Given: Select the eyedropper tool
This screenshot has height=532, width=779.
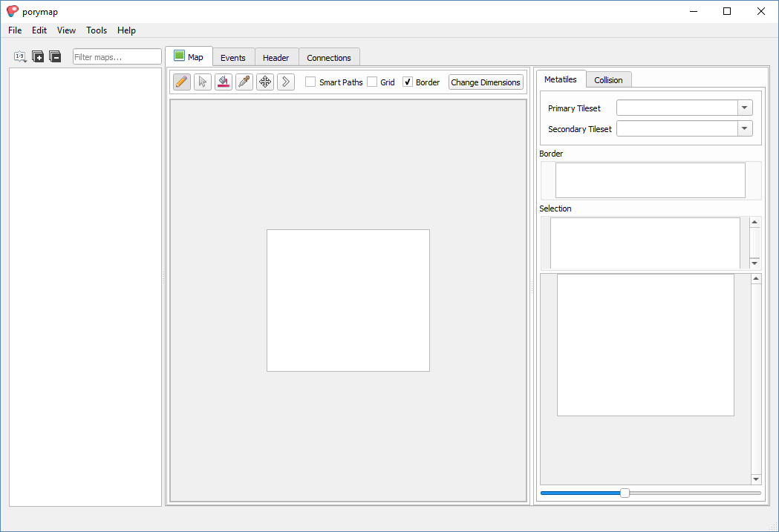Looking at the screenshot, I should pos(244,82).
